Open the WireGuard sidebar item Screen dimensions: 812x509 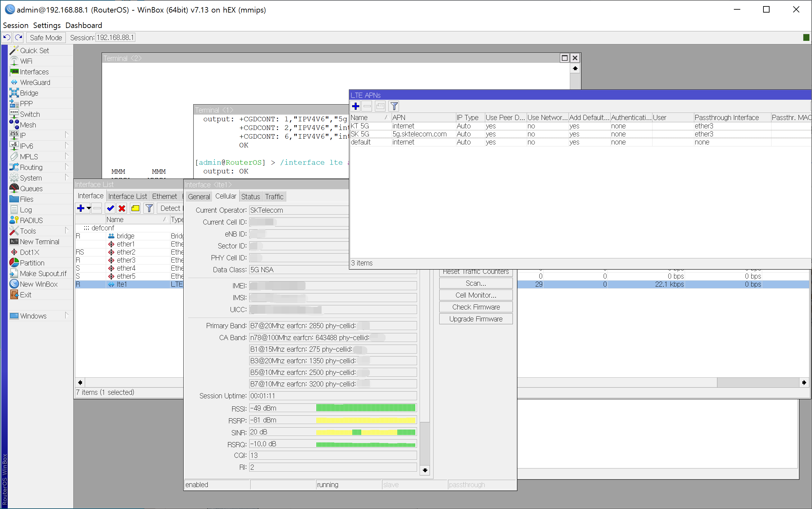35,82
